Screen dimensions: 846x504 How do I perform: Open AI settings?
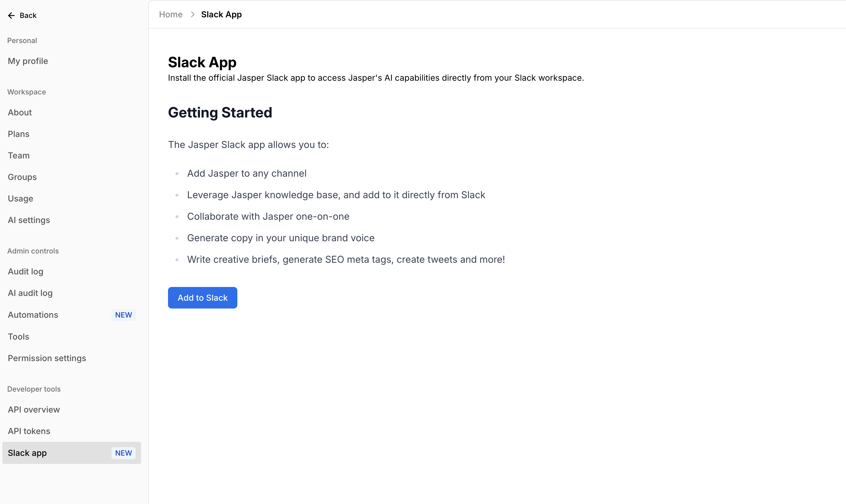coord(29,220)
